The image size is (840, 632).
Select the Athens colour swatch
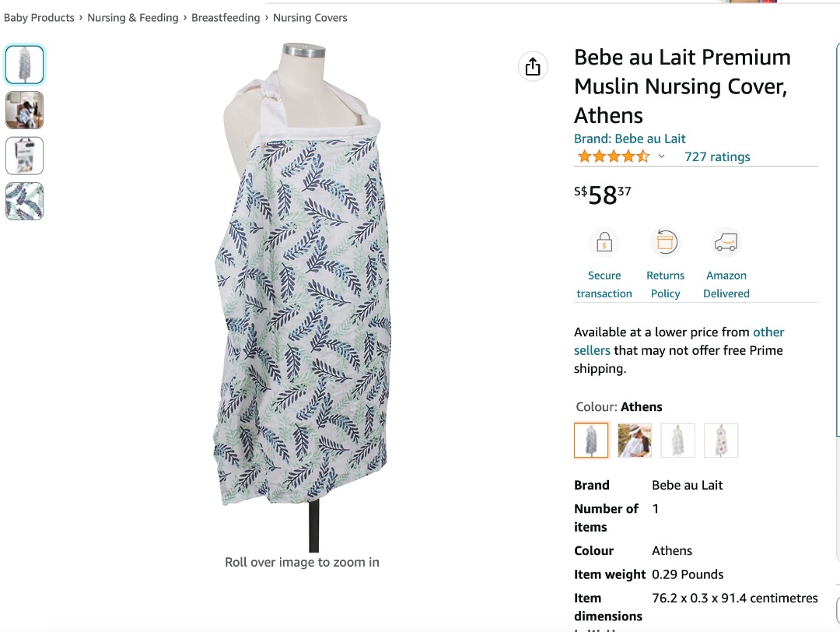(x=591, y=440)
